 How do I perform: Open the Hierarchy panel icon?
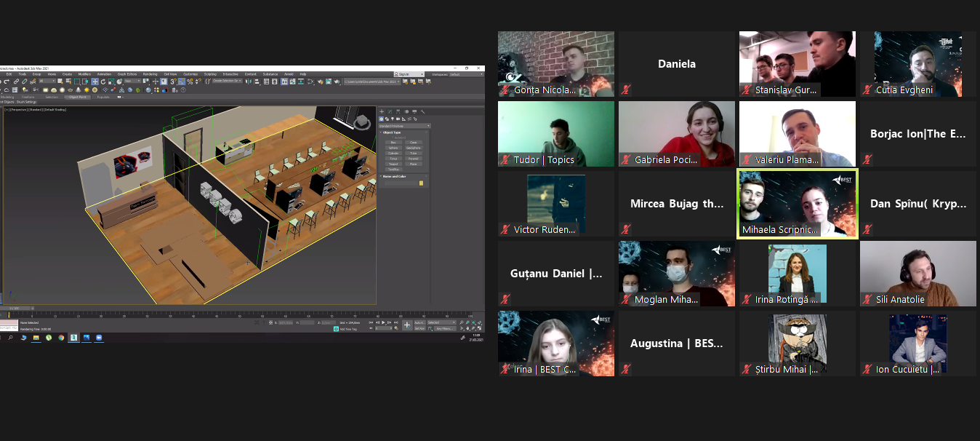point(397,111)
